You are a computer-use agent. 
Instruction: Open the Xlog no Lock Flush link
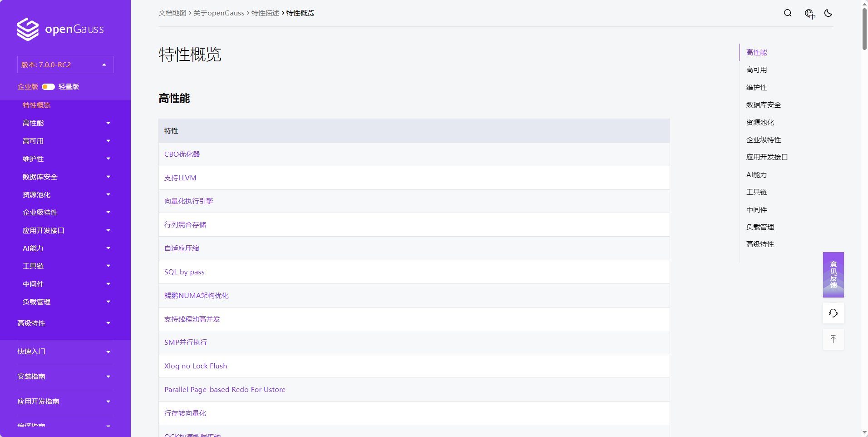(196, 366)
